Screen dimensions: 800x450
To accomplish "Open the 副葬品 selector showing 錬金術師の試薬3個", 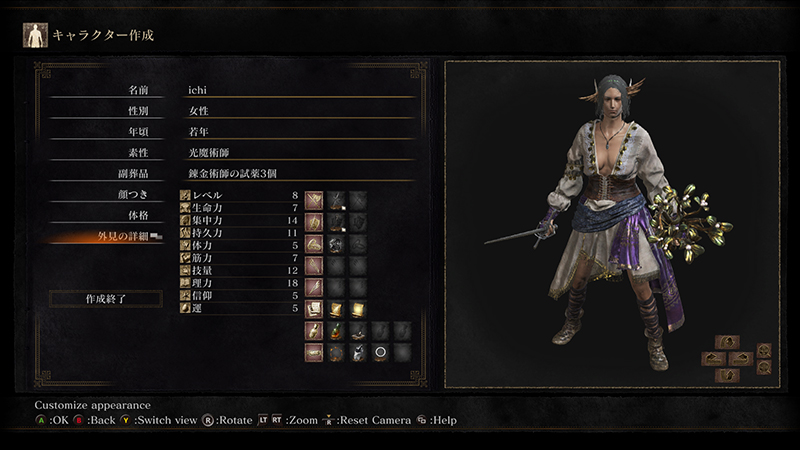I will (x=299, y=173).
